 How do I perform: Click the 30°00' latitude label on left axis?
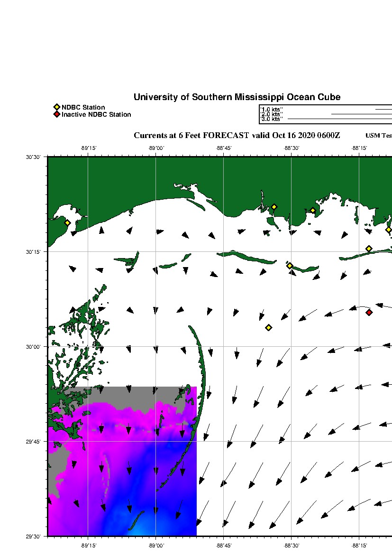tap(35, 347)
